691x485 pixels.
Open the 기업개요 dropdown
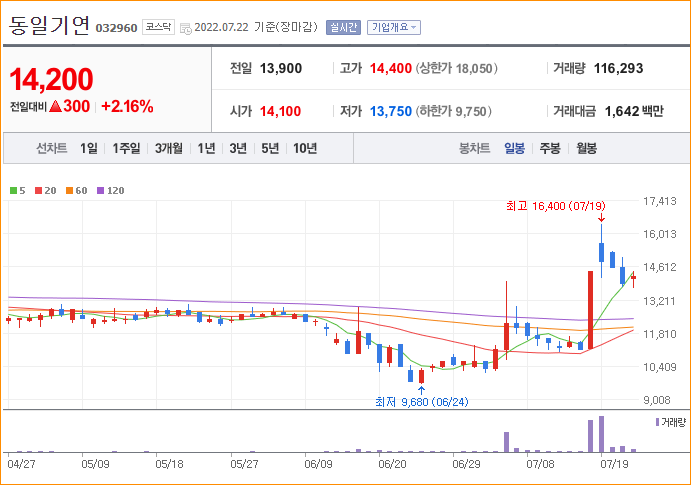(394, 27)
